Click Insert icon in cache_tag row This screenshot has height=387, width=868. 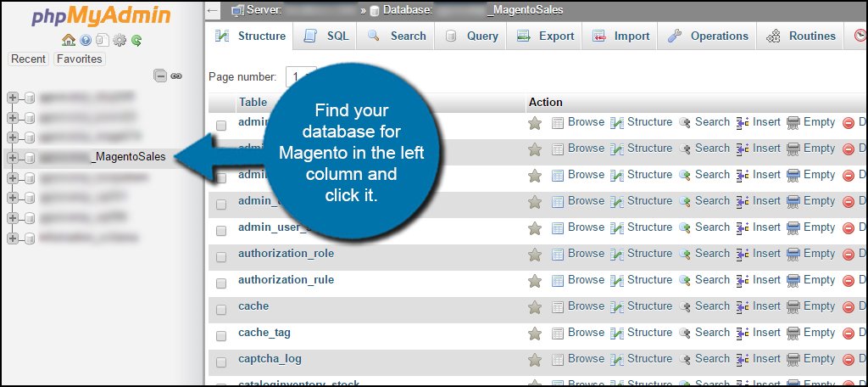[743, 334]
